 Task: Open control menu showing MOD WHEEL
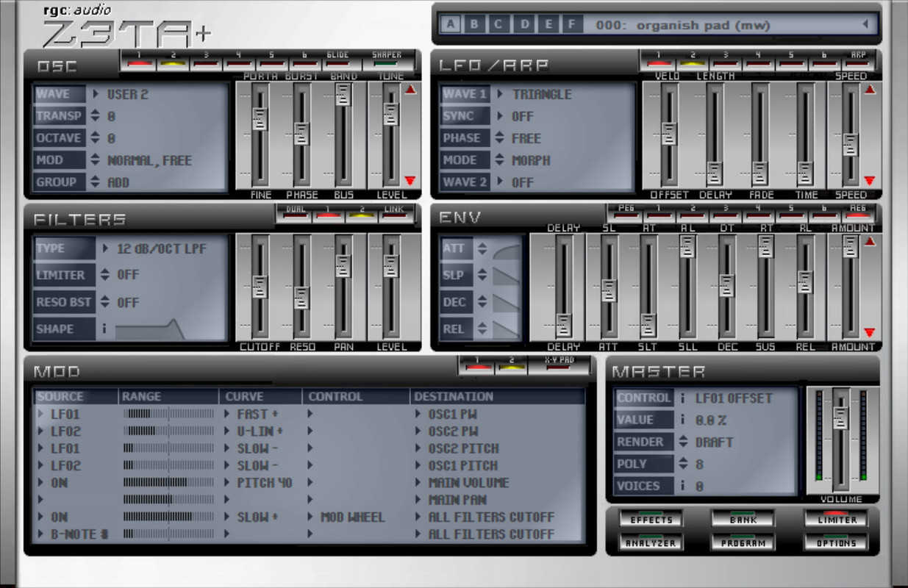(x=311, y=517)
